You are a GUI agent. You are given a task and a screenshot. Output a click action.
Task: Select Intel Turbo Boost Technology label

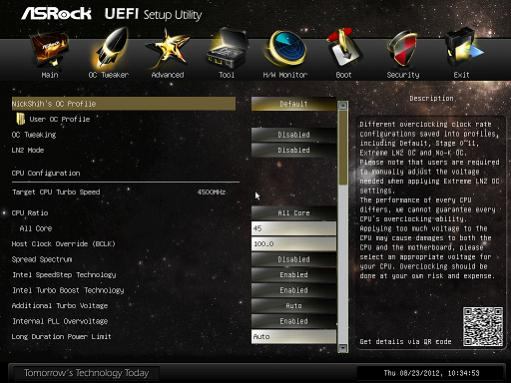pyautogui.click(x=68, y=290)
